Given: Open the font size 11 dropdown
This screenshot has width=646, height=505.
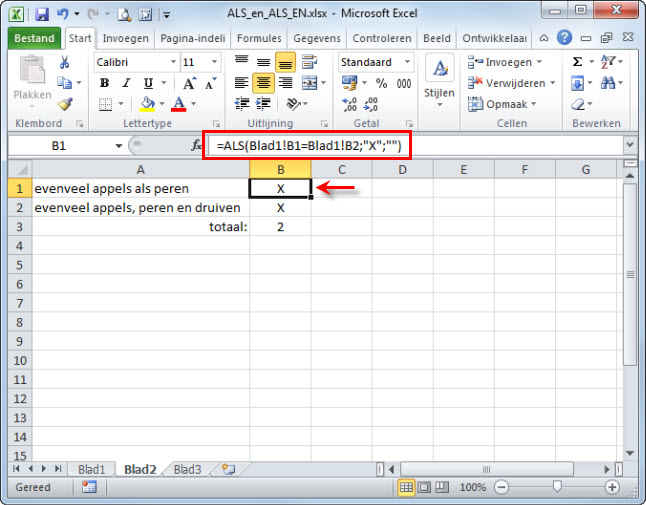Looking at the screenshot, I should click(215, 62).
